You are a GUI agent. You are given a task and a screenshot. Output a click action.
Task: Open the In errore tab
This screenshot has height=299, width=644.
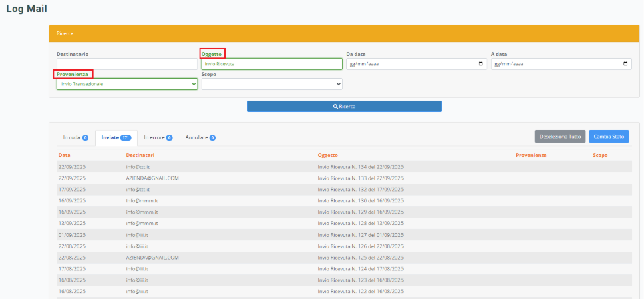pyautogui.click(x=158, y=137)
